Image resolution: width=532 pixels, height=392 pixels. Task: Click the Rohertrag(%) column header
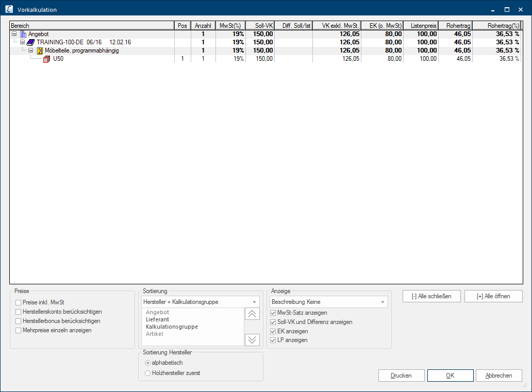click(497, 25)
